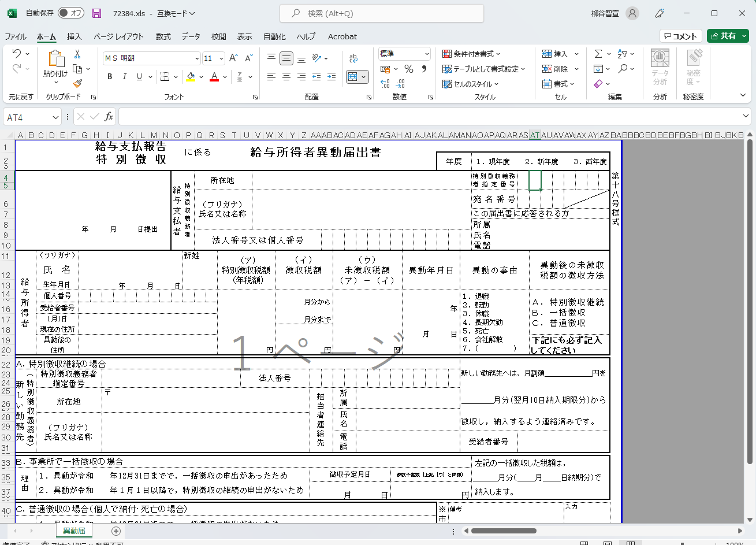The height and width of the screenshot is (545, 756).
Task: Apply percent style to the cell
Action: tap(409, 69)
